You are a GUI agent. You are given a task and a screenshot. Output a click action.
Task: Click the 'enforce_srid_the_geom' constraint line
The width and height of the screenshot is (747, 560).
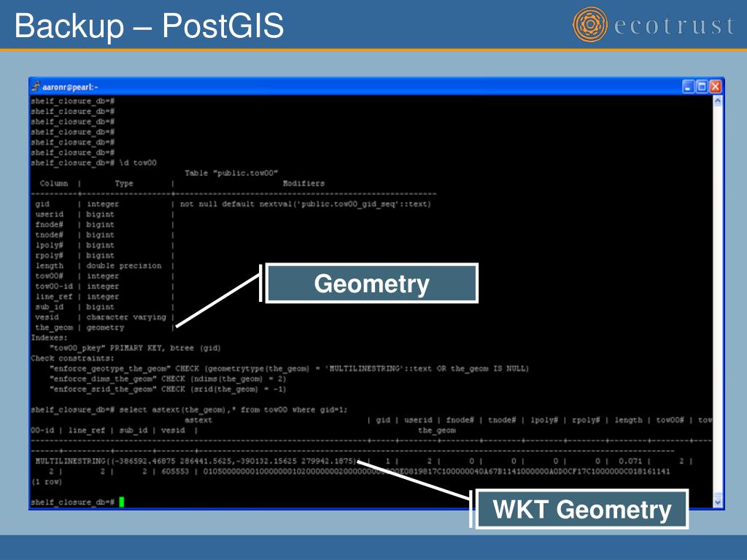168,389
